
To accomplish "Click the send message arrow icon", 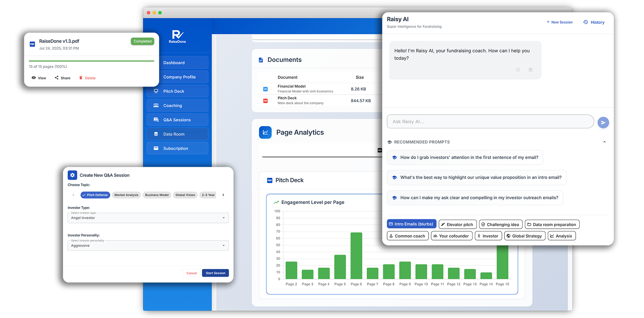I will coord(603,123).
